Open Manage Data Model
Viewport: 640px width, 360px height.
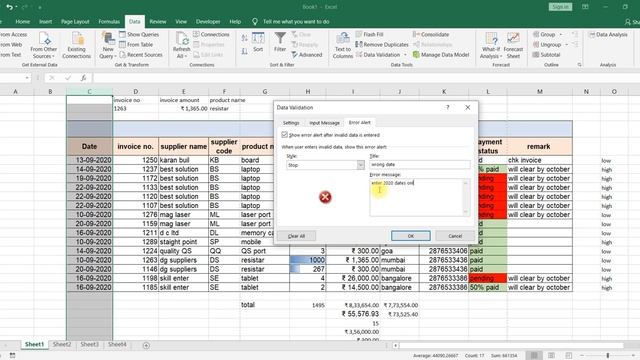(441, 55)
